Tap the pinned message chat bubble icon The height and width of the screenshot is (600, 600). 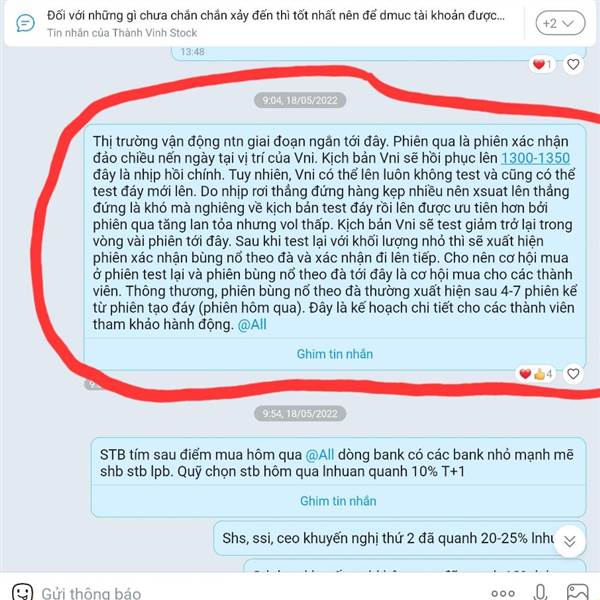coord(25,23)
